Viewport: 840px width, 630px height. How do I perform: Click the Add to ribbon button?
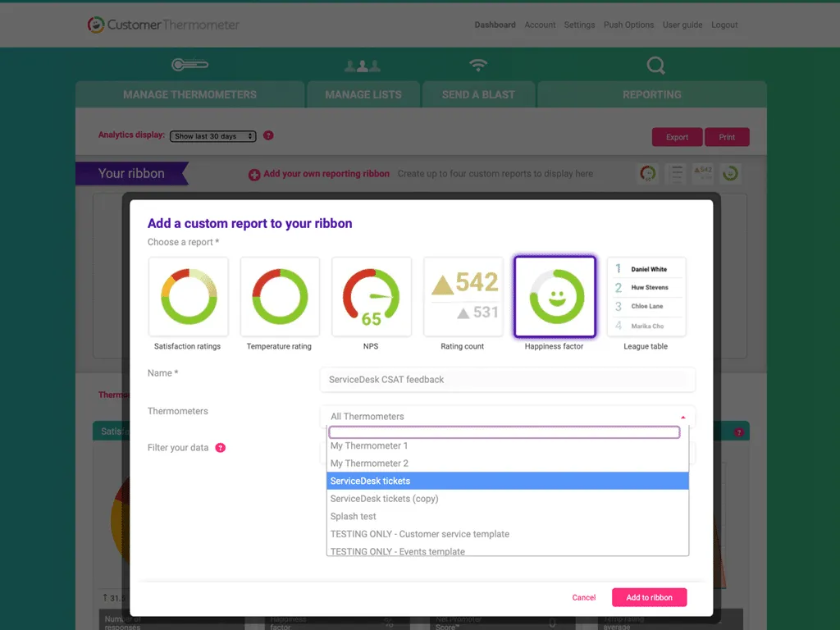point(650,597)
